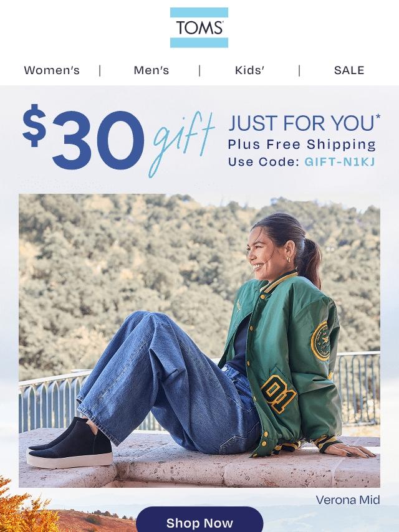Click the Shop Now button
Screen dimensions: 399x532
coord(199,520)
